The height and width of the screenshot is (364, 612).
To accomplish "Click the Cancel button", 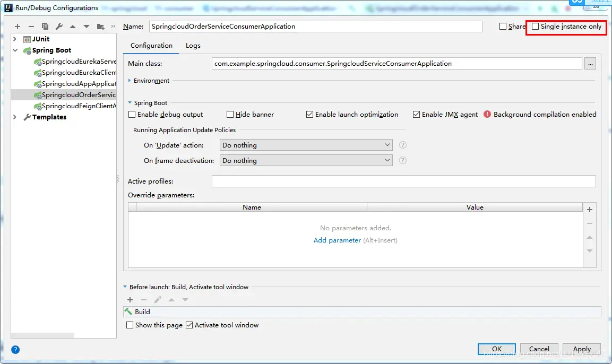I will pos(539,349).
